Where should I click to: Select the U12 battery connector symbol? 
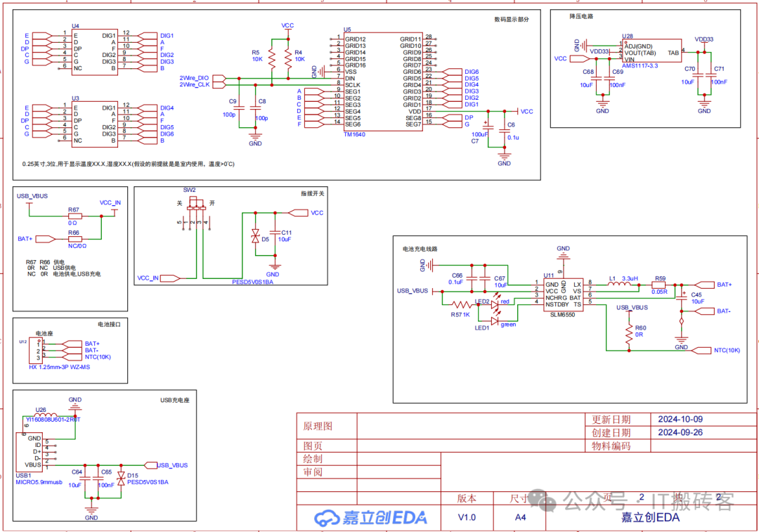coord(35,351)
